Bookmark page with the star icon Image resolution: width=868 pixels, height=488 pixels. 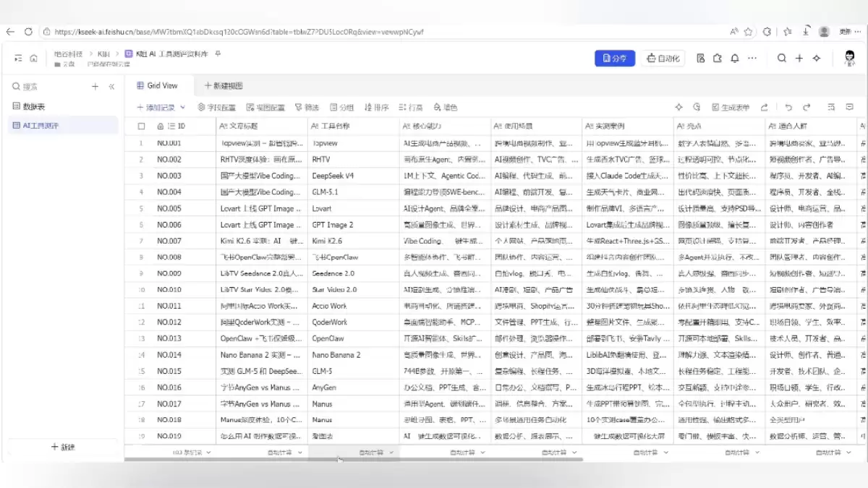pos(749,32)
